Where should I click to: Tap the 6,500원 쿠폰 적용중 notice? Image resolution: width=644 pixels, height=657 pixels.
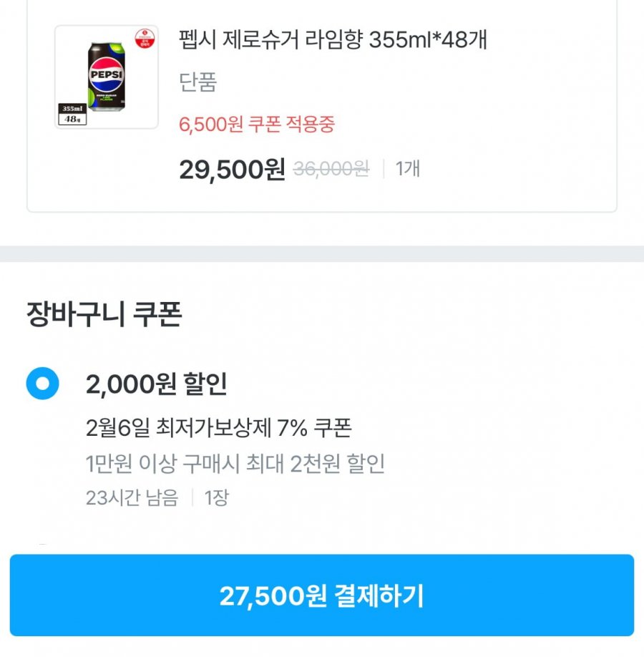(257, 125)
